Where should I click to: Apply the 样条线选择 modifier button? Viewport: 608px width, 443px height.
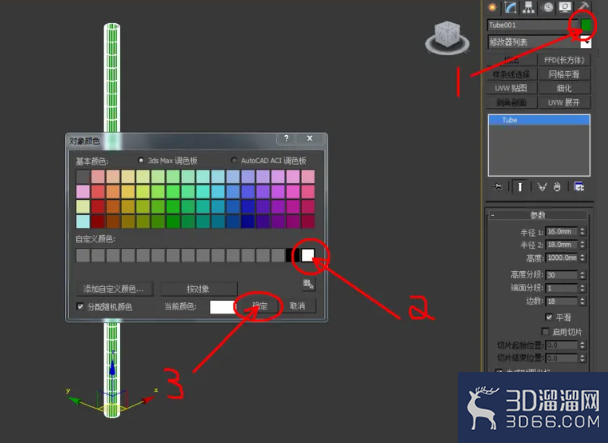[511, 74]
